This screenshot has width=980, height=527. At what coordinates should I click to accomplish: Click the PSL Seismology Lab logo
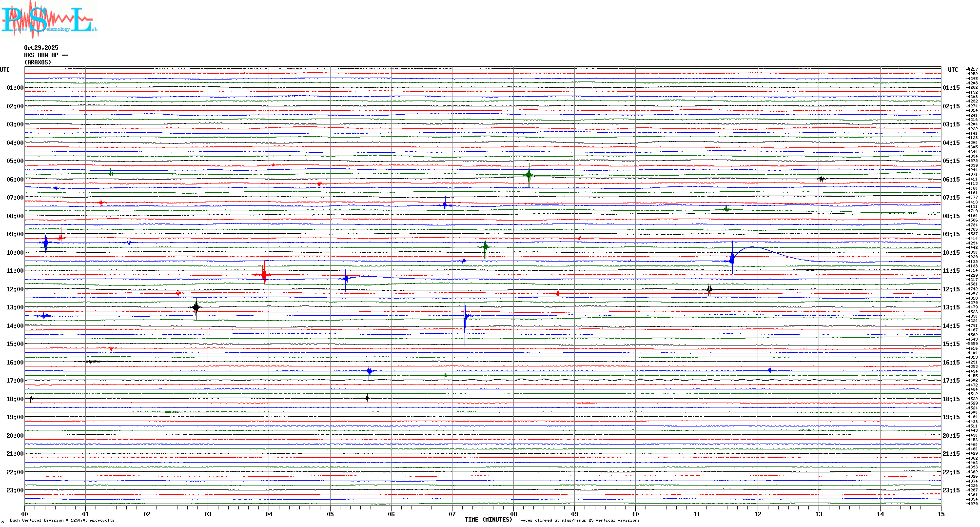(49, 20)
